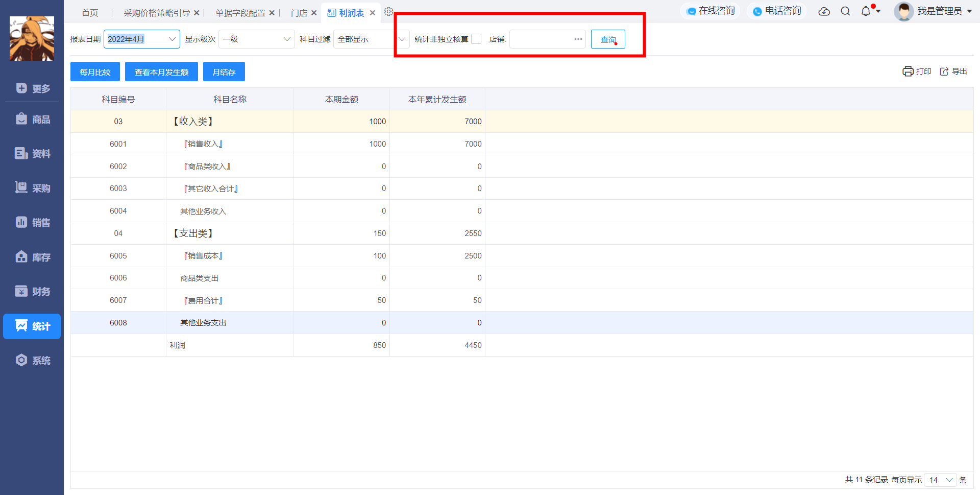Expand the 科目过滤 dropdown

coord(372,39)
